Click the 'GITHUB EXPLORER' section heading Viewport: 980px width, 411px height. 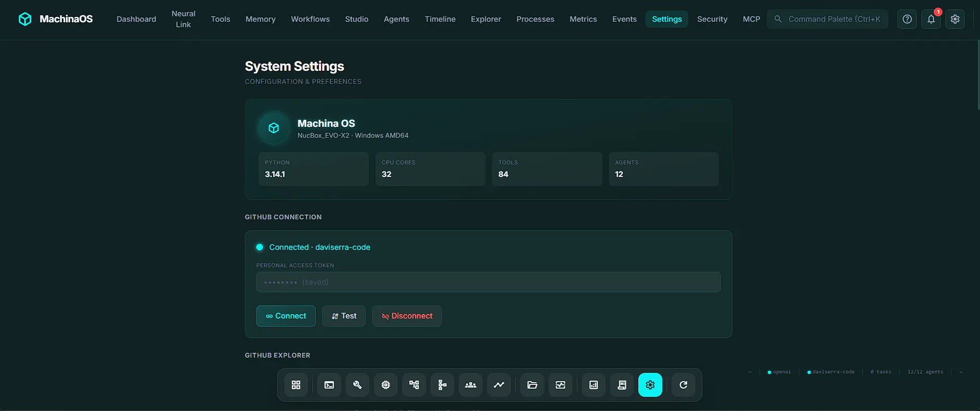278,355
